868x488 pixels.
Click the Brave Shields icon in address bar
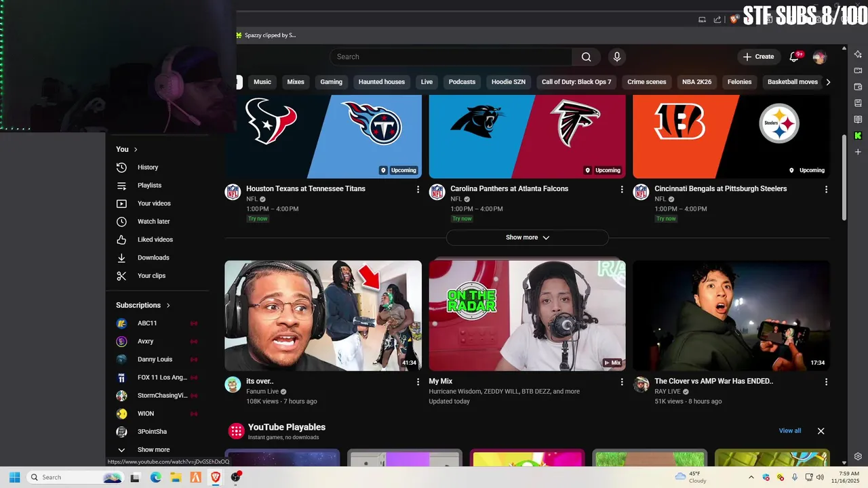click(734, 20)
